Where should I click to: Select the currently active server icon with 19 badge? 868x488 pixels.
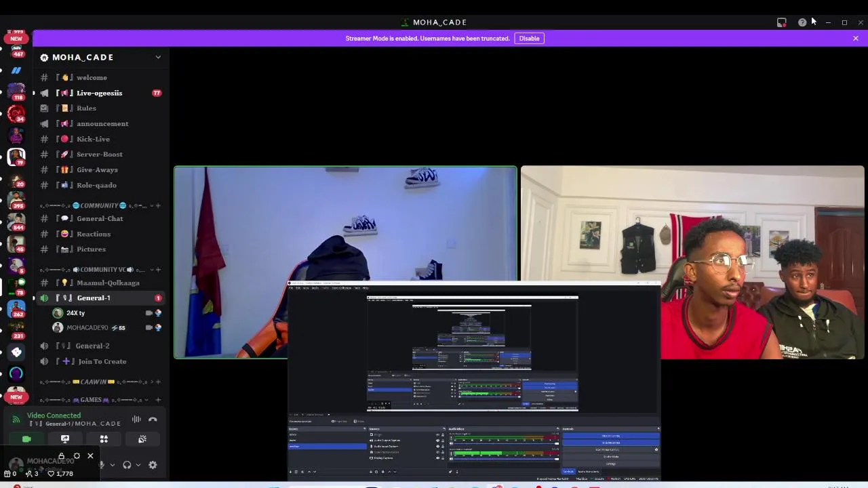pos(16,157)
